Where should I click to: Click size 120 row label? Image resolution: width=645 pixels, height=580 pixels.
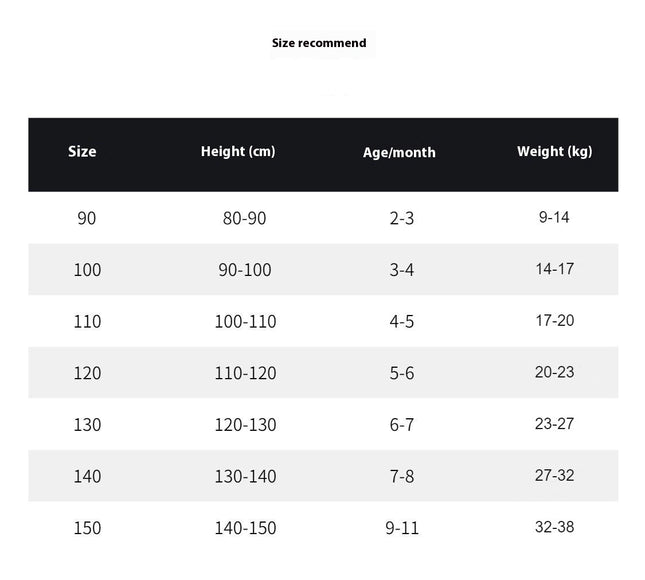click(87, 373)
